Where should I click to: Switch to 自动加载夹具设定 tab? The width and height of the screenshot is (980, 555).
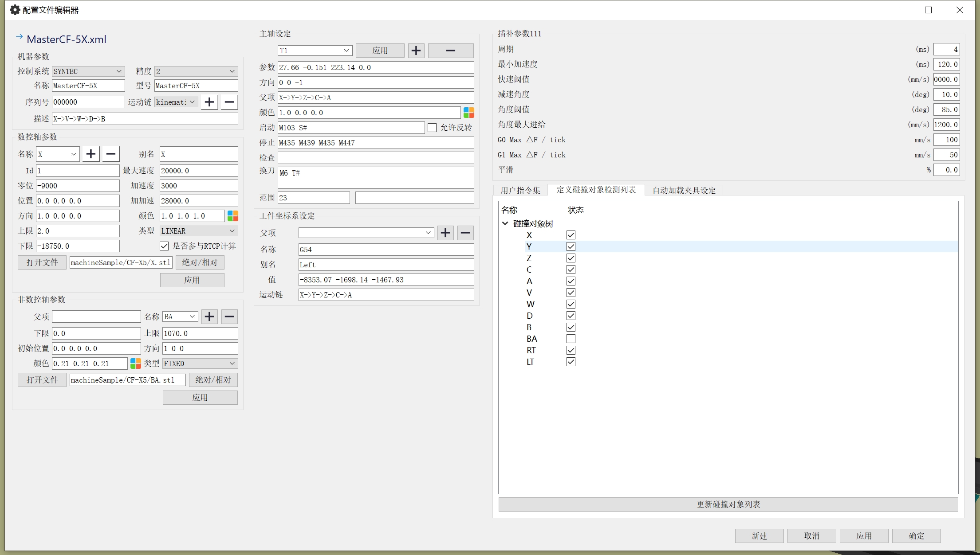tap(684, 190)
